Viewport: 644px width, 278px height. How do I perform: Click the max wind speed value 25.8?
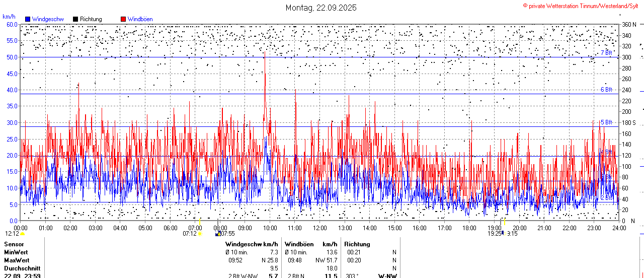(272, 260)
